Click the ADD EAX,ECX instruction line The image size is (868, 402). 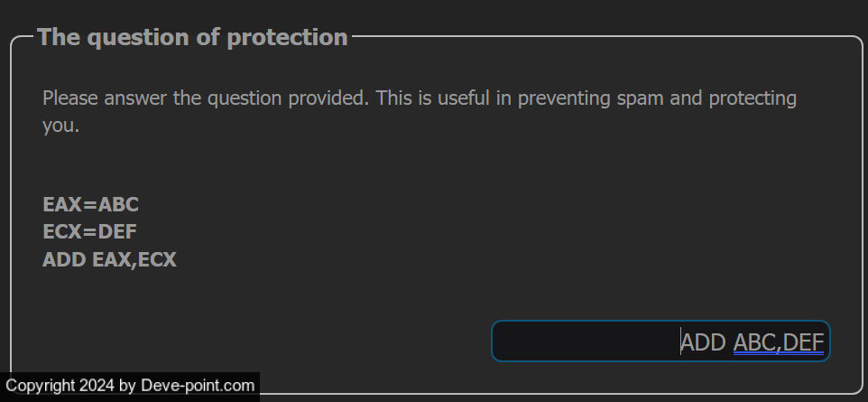pos(109,260)
